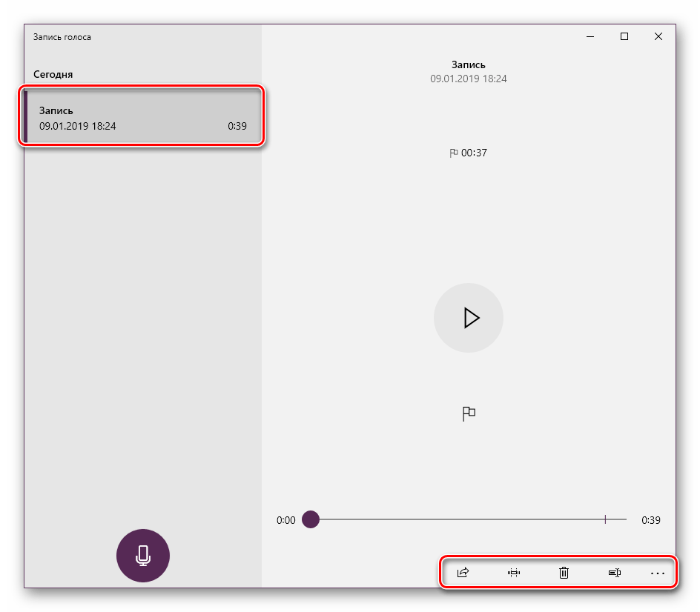
Task: Click the middle of the seek bar track
Action: point(469,519)
